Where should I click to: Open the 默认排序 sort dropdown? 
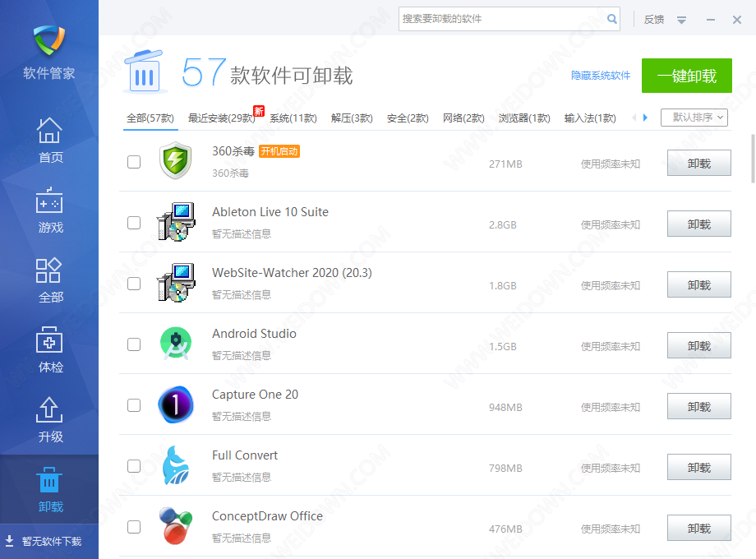[694, 118]
